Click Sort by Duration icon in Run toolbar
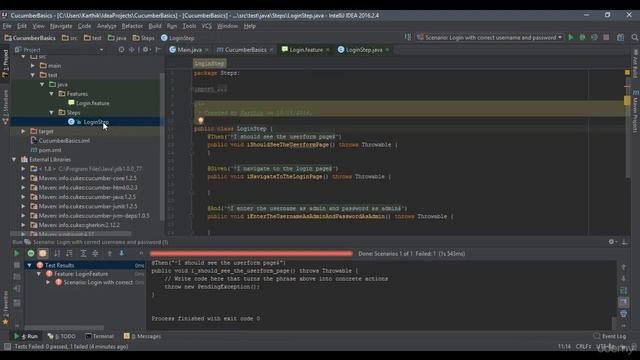This screenshot has height=360, width=640. point(69,253)
